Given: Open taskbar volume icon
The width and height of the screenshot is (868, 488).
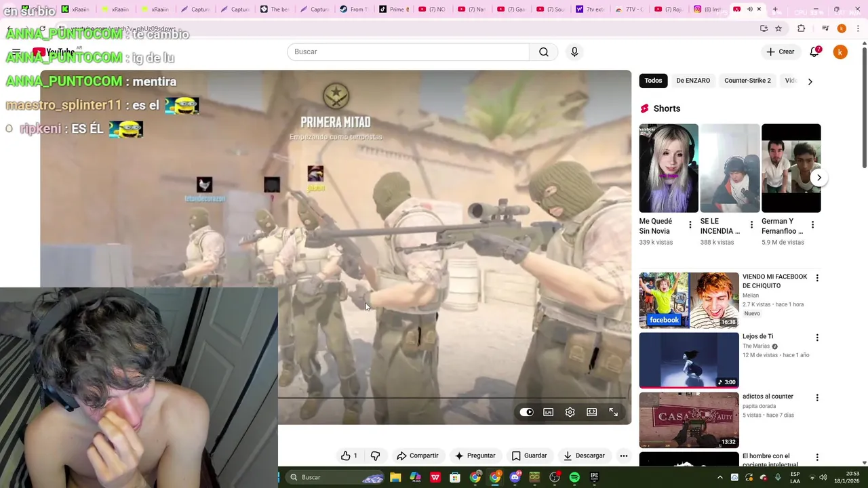Looking at the screenshot, I should click(823, 477).
